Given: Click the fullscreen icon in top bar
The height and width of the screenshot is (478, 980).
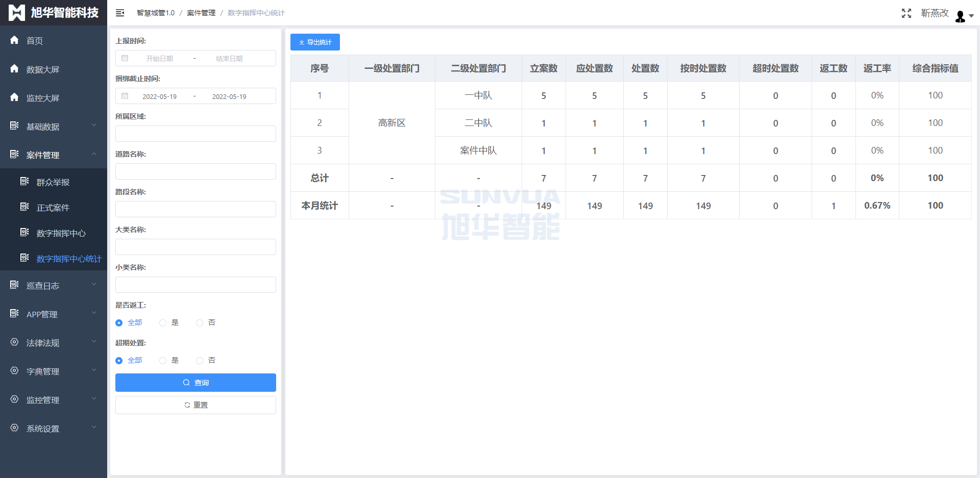Looking at the screenshot, I should click(906, 13).
